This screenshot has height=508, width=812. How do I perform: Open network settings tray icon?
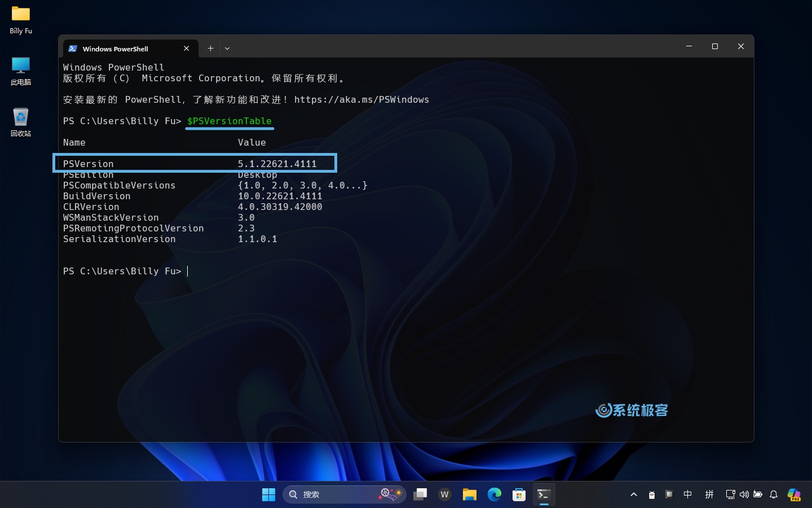730,494
